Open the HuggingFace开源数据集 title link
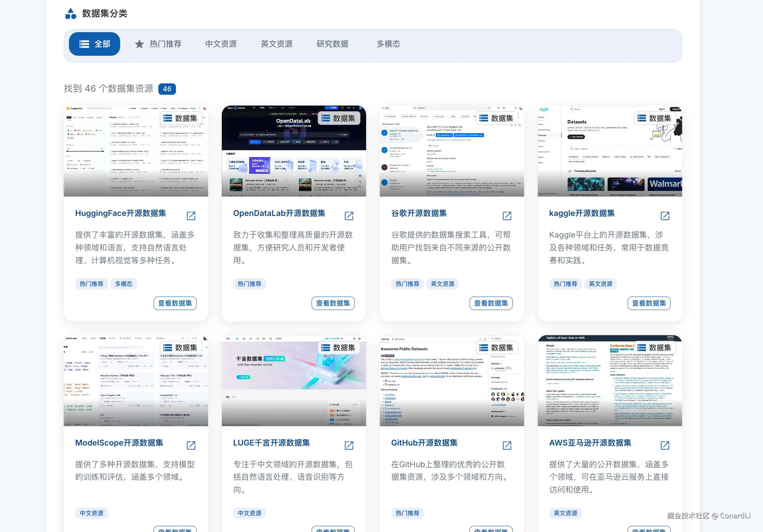 120,213
